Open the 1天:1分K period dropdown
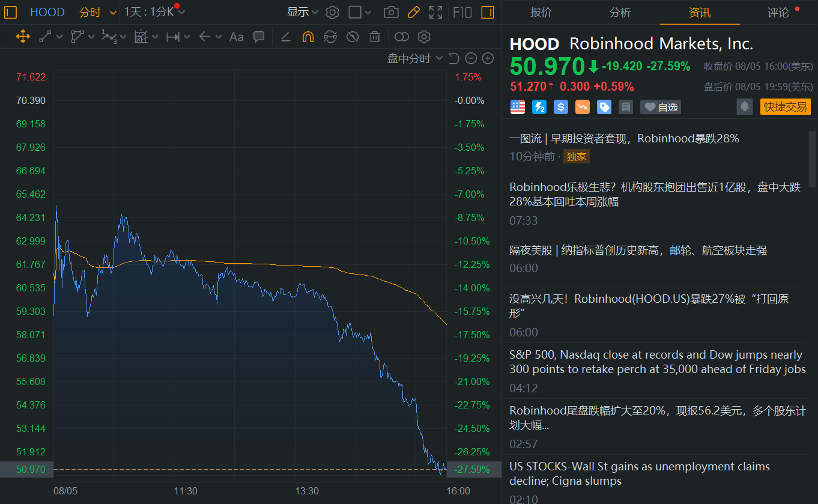 click(x=154, y=12)
